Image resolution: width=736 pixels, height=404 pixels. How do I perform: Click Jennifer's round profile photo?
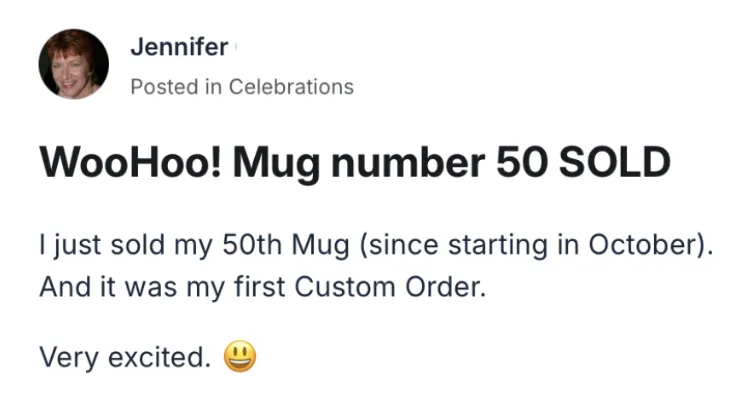point(74,64)
